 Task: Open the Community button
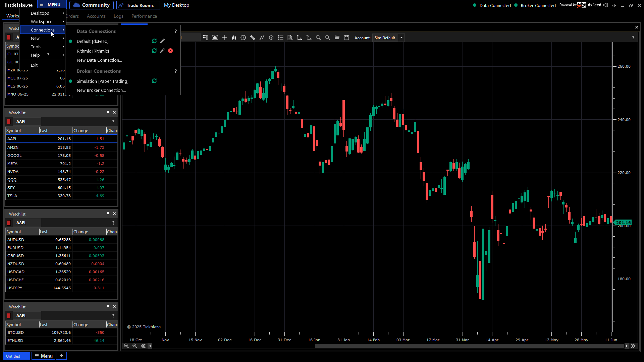92,5
